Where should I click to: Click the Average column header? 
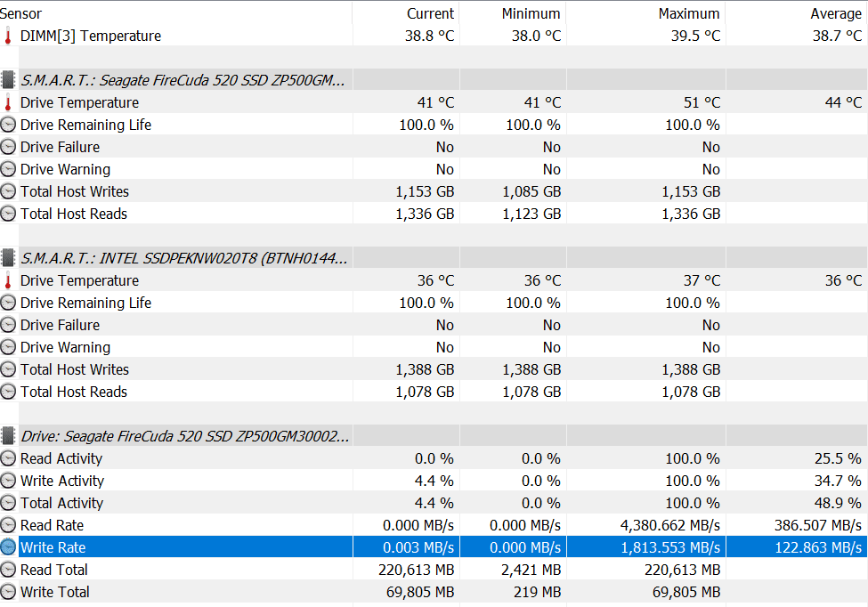[836, 13]
